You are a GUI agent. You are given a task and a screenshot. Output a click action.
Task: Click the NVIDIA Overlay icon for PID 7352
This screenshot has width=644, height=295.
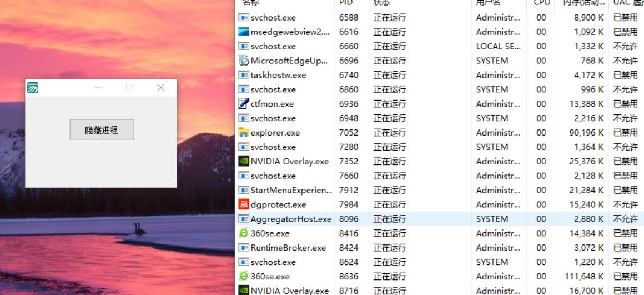pyautogui.click(x=244, y=162)
